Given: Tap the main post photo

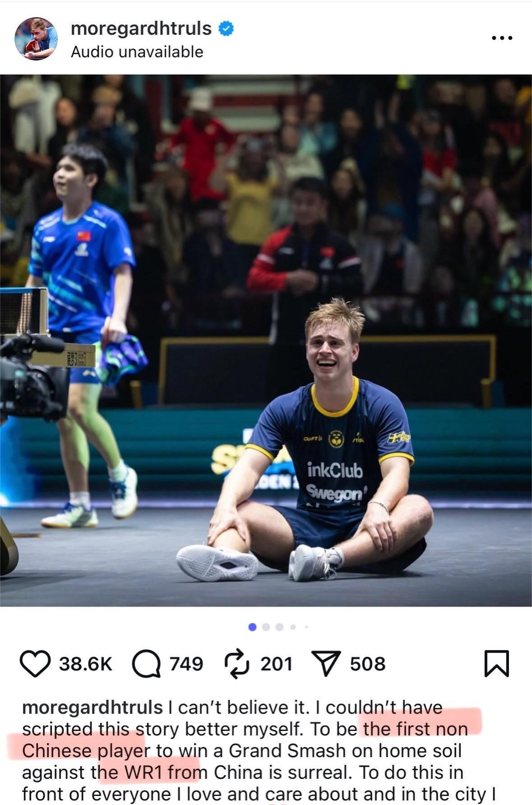Looking at the screenshot, I should [266, 340].
